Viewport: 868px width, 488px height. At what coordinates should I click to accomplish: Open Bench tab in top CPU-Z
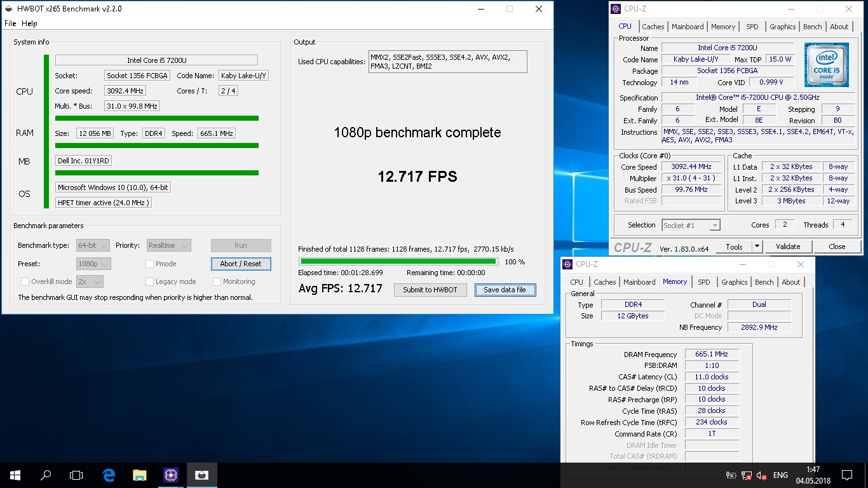813,27
